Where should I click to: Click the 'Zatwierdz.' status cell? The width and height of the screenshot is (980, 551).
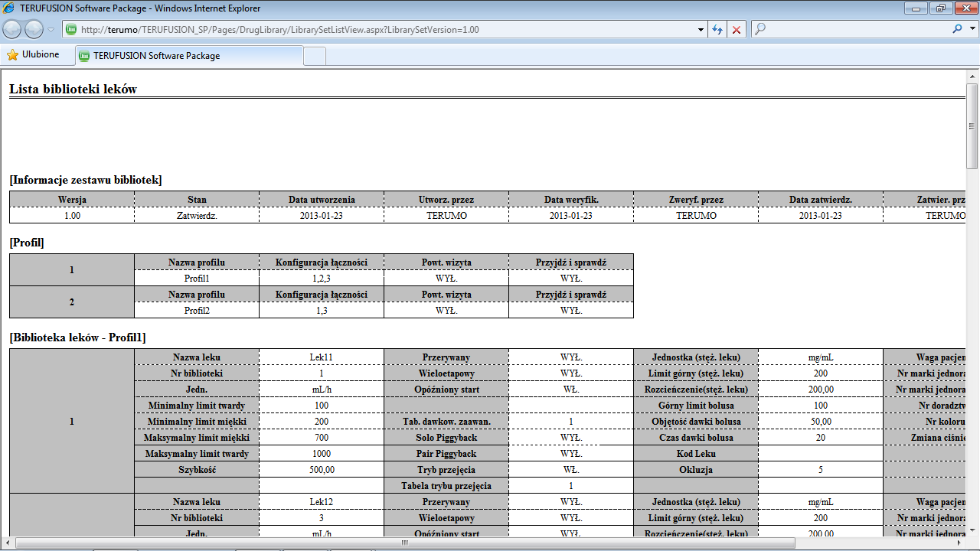click(x=197, y=216)
